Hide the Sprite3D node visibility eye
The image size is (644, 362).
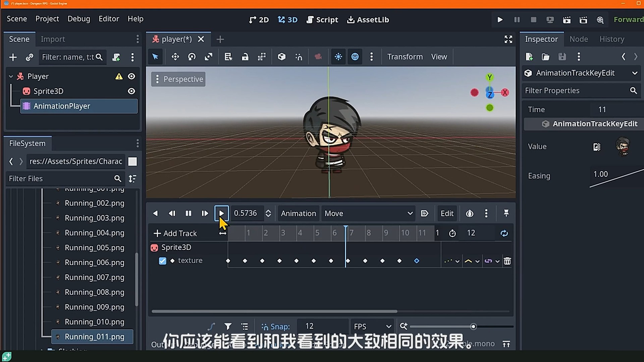tap(131, 91)
